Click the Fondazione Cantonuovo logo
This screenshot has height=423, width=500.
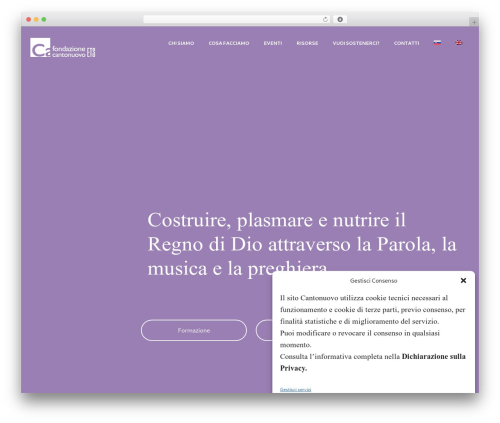click(63, 48)
